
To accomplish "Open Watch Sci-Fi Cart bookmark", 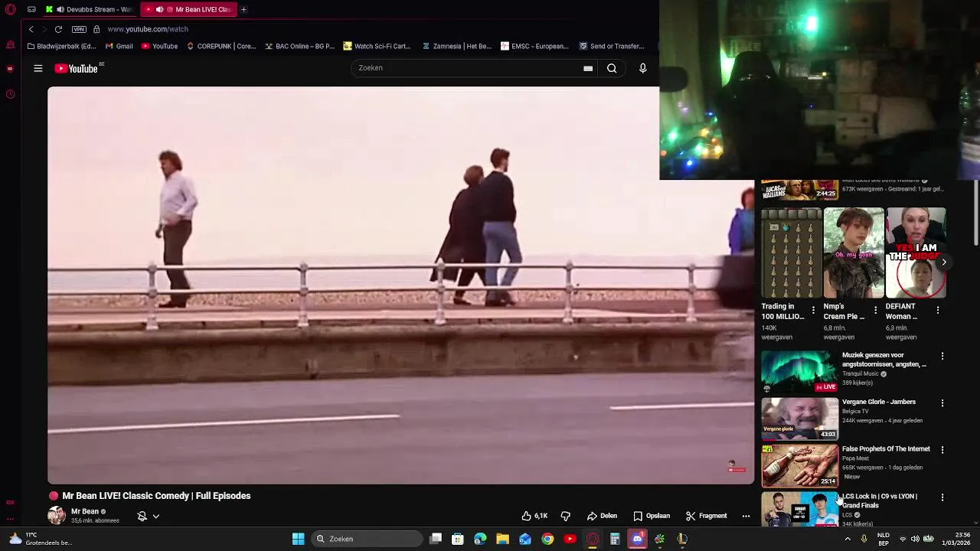I will point(377,46).
